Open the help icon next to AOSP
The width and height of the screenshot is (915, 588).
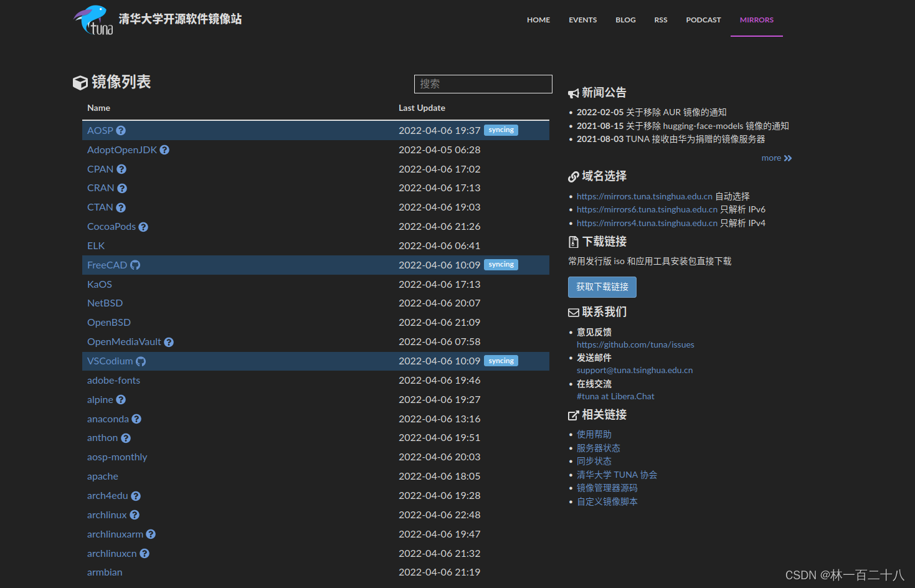tap(121, 131)
